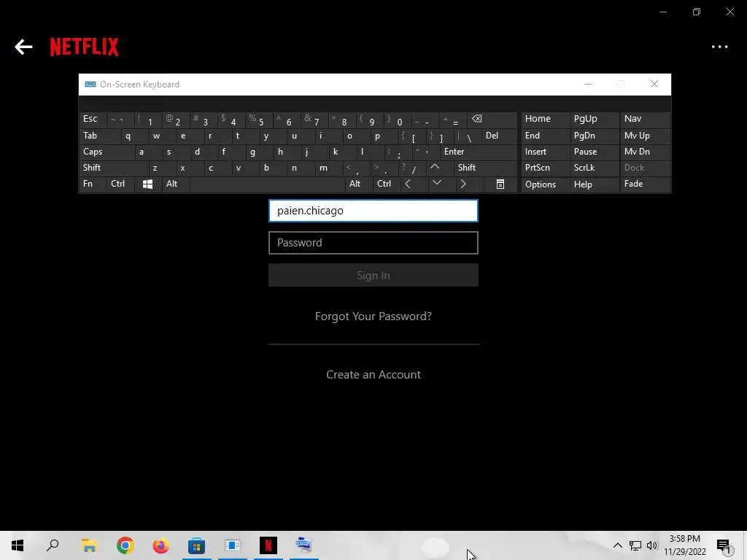Open taskbar search magnifier

[53, 545]
